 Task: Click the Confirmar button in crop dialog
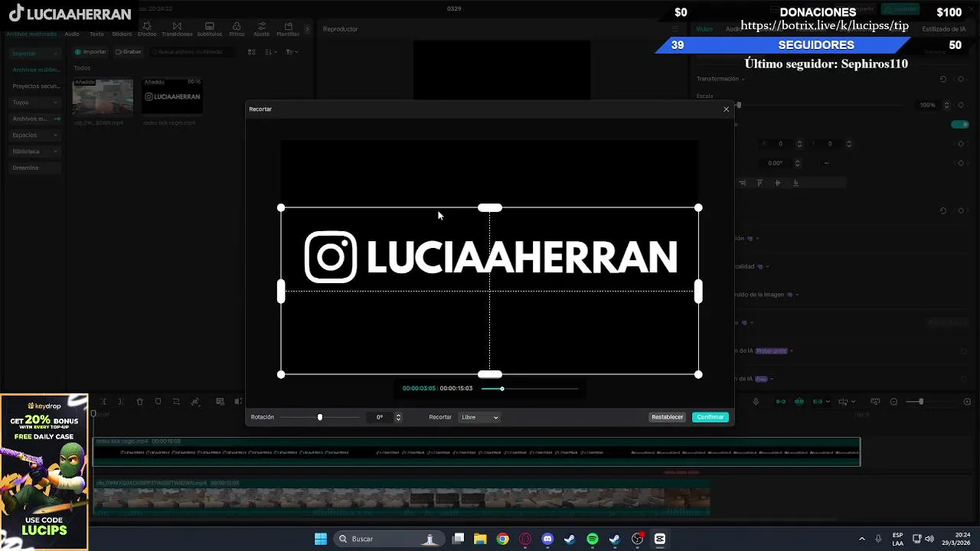pos(710,417)
